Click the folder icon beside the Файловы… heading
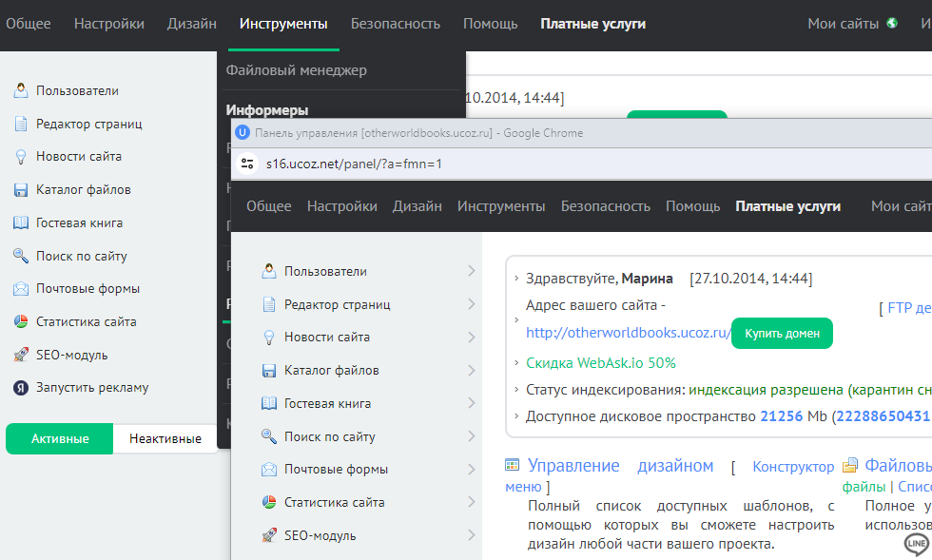932x560 pixels. 850,465
